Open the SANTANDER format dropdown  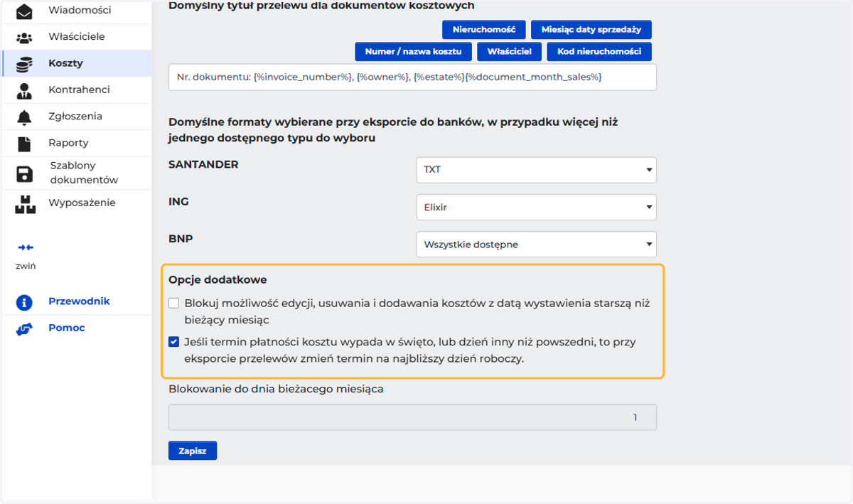coord(536,170)
